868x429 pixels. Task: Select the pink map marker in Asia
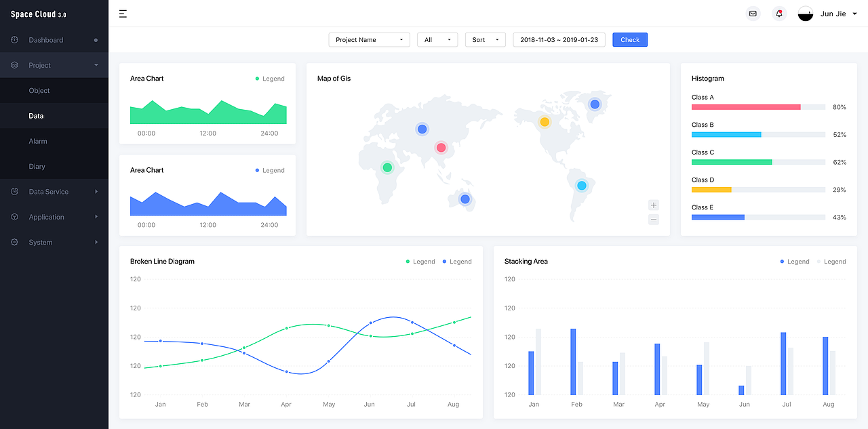(441, 147)
